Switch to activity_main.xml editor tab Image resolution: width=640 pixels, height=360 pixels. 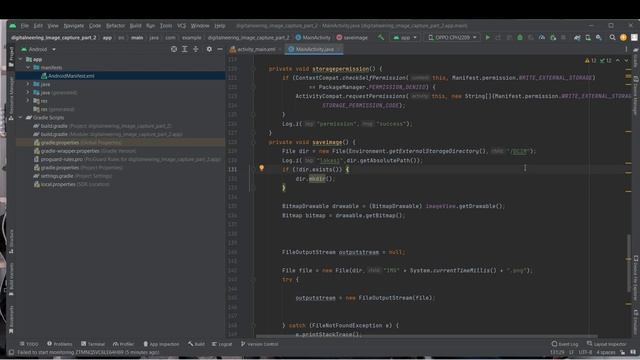[255, 49]
